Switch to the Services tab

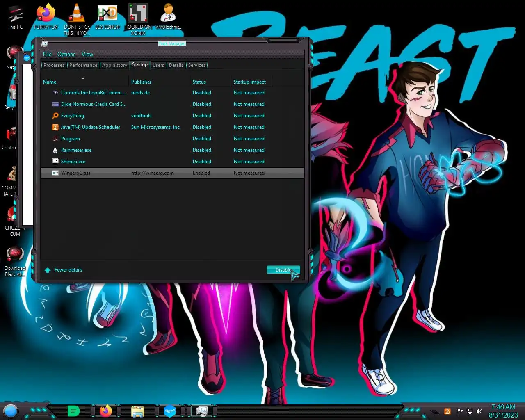point(197,65)
